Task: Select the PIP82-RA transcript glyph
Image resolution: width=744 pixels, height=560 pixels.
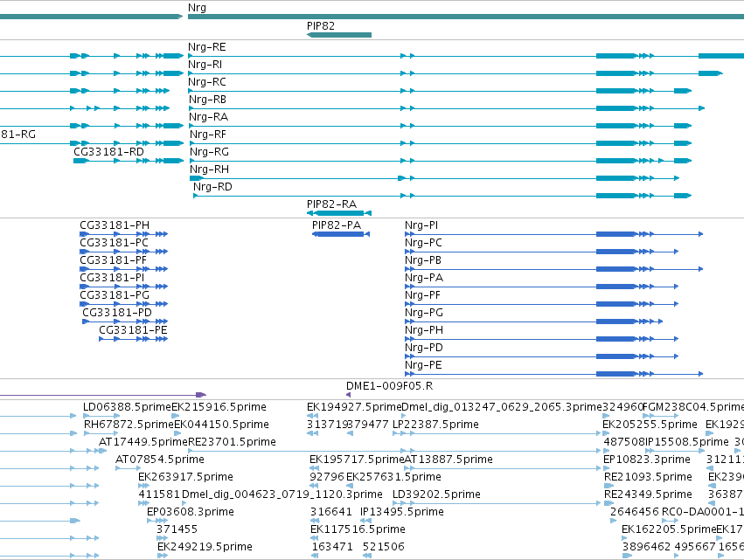Action: [x=339, y=213]
